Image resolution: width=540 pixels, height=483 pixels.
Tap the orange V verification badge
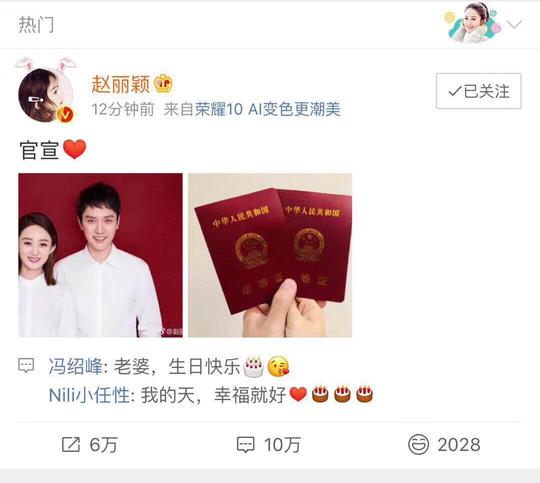coord(65,114)
